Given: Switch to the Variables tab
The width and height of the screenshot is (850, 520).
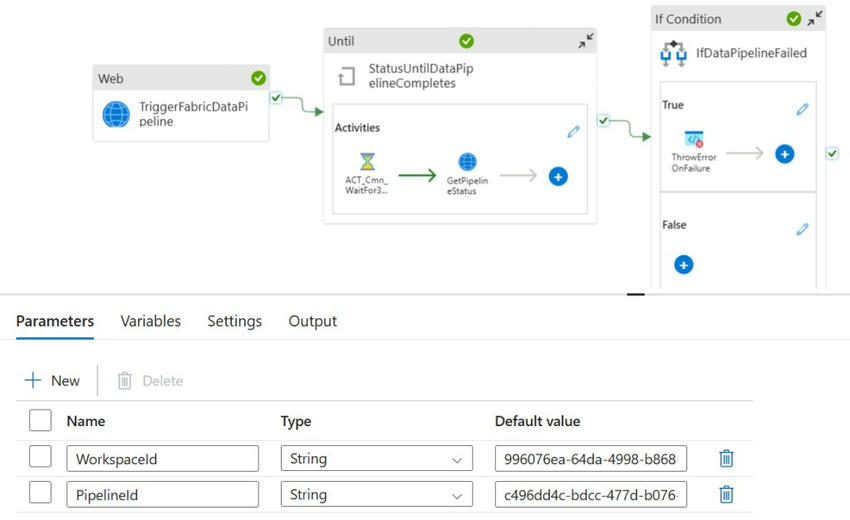Looking at the screenshot, I should click(151, 321).
